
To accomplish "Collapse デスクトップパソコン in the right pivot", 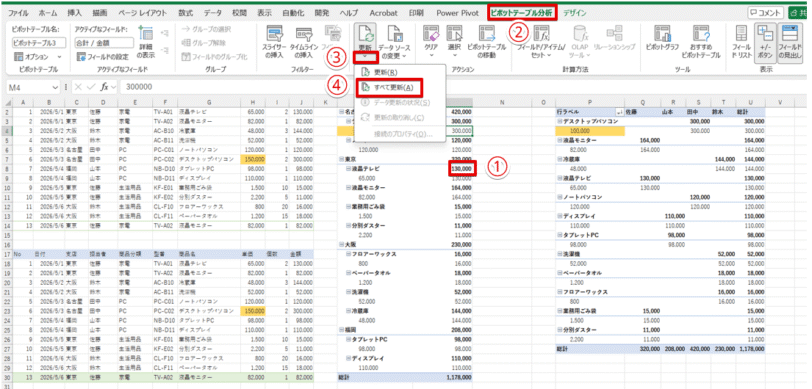I will (x=560, y=121).
